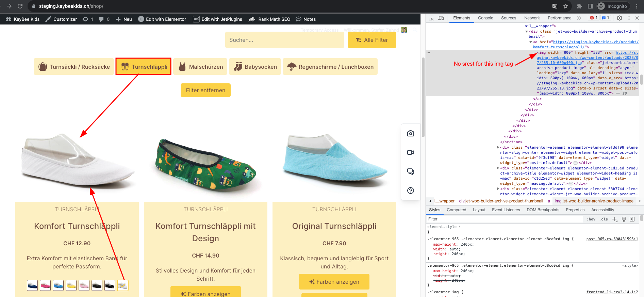The image size is (644, 297).
Task: Click the updates counter in WordPress admin bar
Action: pyautogui.click(x=88, y=19)
